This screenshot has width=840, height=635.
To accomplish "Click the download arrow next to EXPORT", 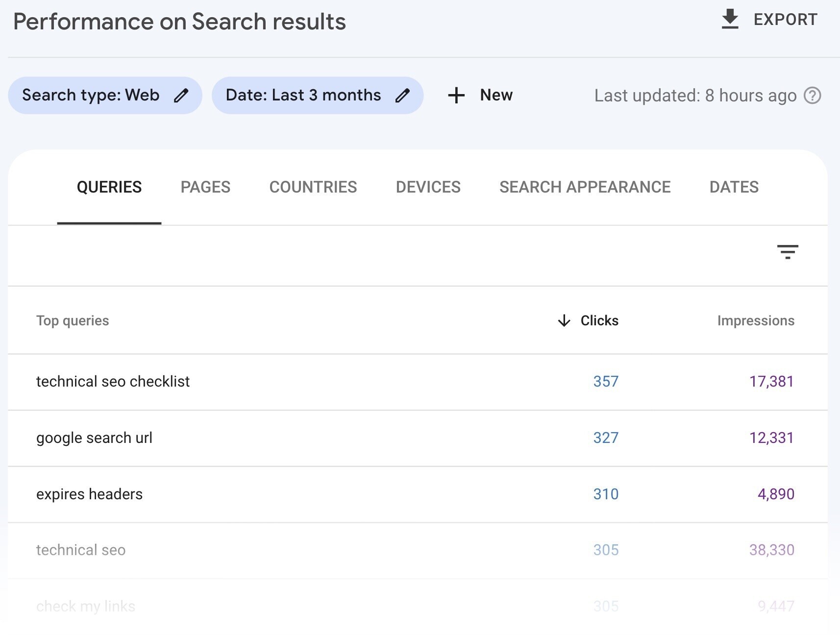I will [730, 19].
